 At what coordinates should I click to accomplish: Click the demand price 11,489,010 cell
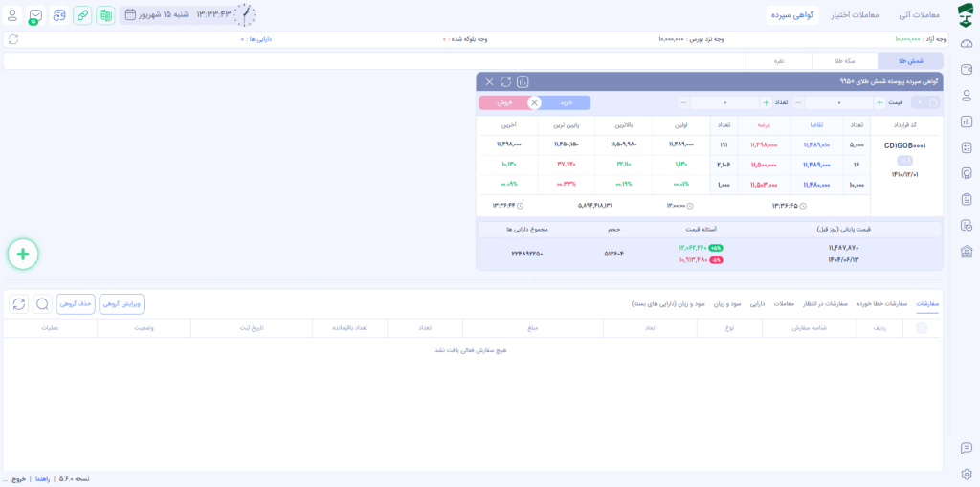click(816, 145)
